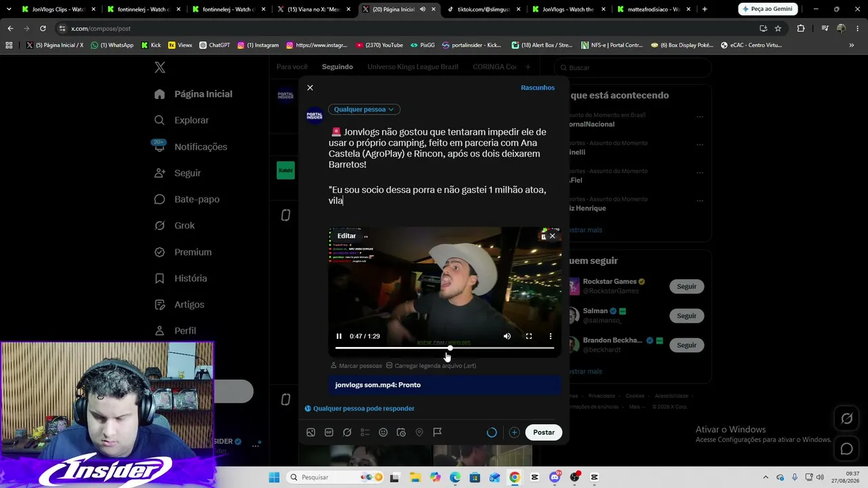Bookmark this page with the star icon
This screenshot has width=868, height=488.
[x=778, y=28]
